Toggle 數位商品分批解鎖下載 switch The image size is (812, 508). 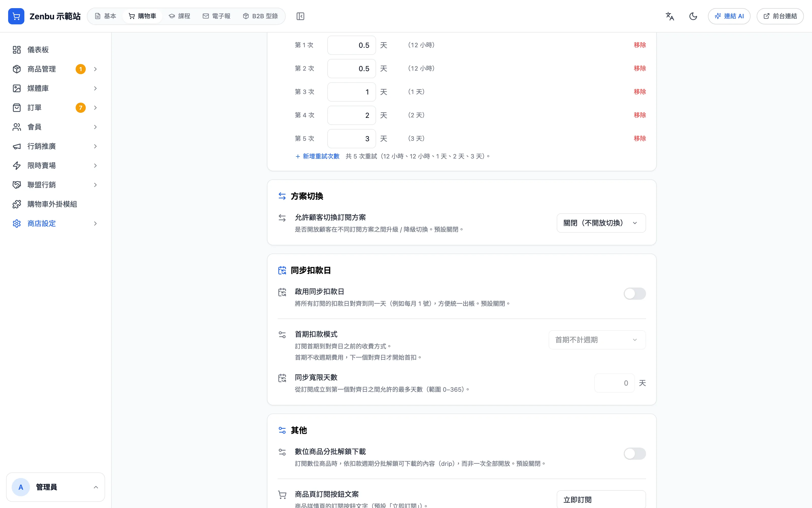[x=634, y=454]
